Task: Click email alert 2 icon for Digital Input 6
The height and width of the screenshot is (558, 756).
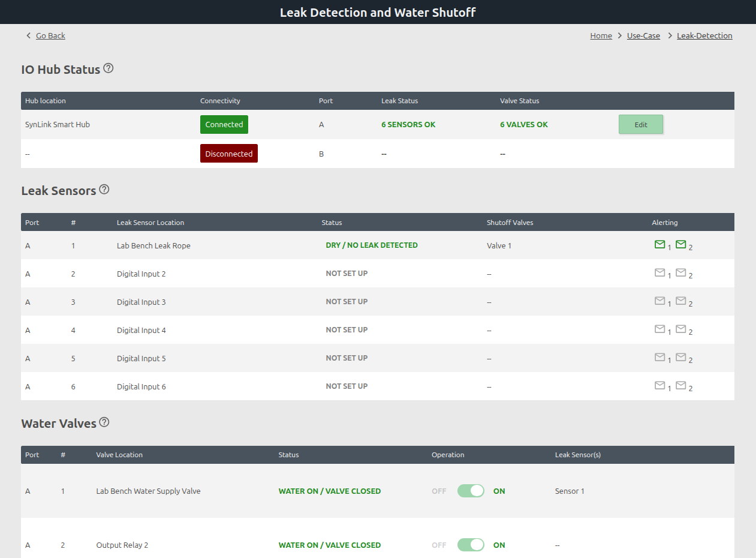Action: point(681,385)
